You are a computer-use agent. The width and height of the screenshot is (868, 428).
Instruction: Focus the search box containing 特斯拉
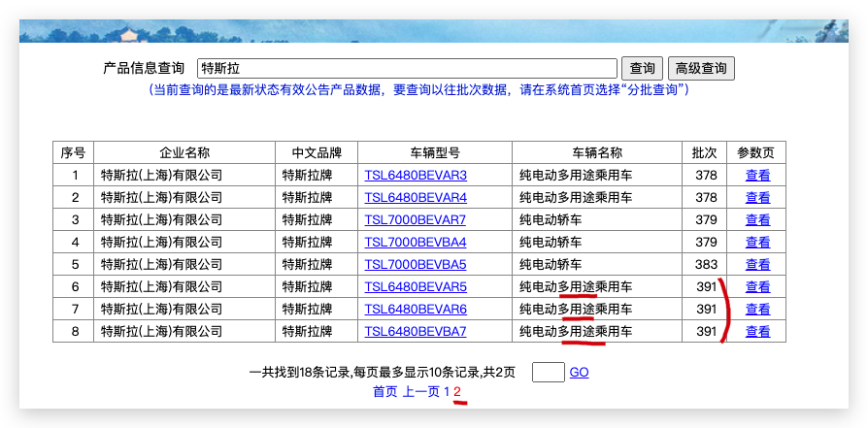(x=407, y=69)
